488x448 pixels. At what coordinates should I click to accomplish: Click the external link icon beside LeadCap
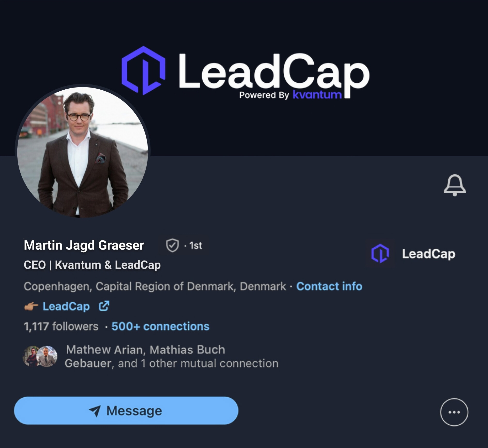tap(104, 306)
